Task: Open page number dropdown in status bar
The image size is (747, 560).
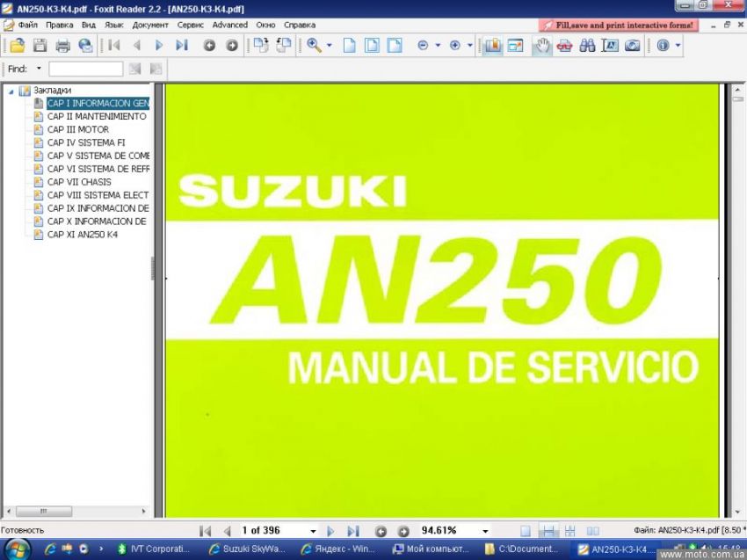Action: click(313, 531)
